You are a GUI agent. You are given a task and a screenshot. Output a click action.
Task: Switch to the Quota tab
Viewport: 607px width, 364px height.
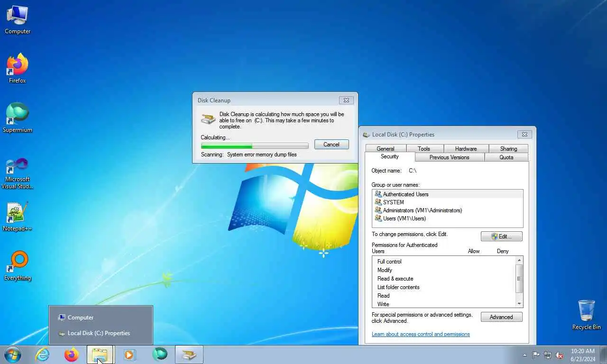(x=506, y=157)
